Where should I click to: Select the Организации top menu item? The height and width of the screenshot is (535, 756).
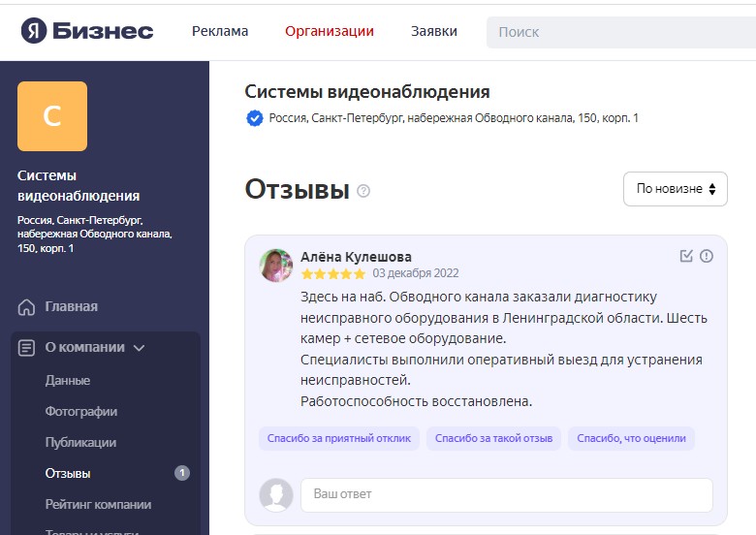point(330,31)
